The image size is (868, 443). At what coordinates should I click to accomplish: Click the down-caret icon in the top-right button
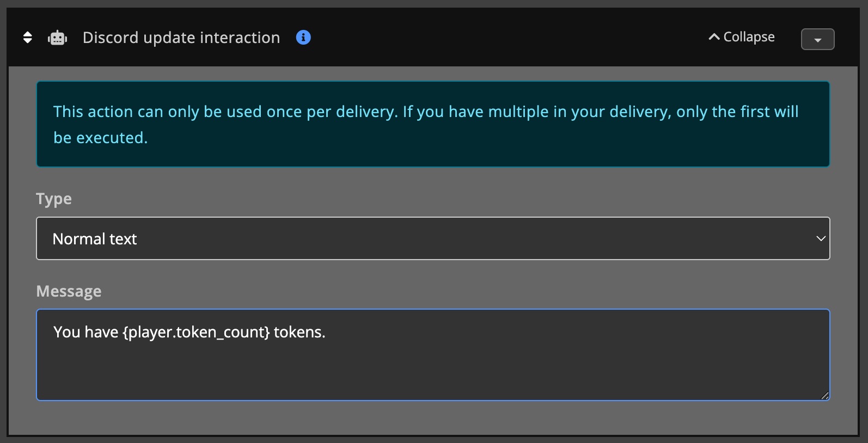click(817, 39)
